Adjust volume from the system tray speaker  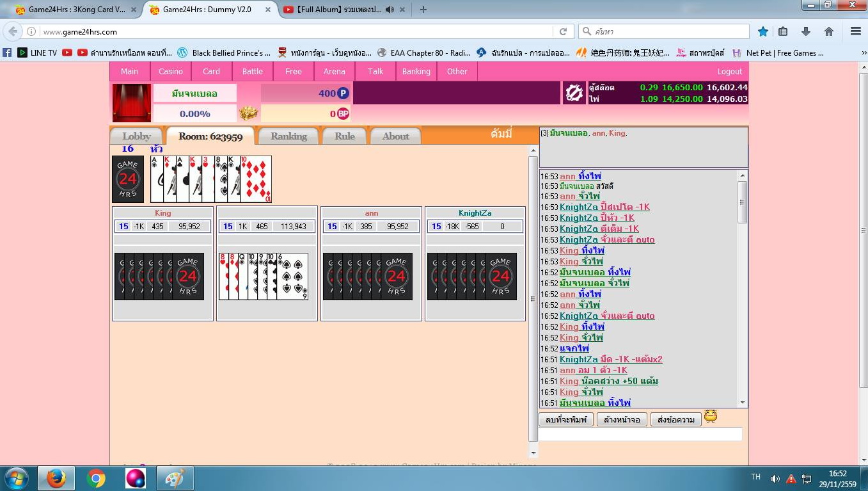775,479
